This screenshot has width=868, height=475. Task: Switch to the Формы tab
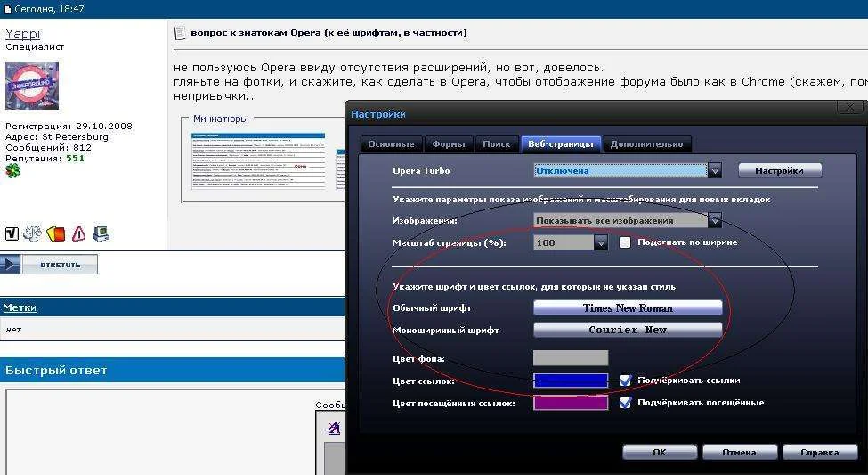449,144
